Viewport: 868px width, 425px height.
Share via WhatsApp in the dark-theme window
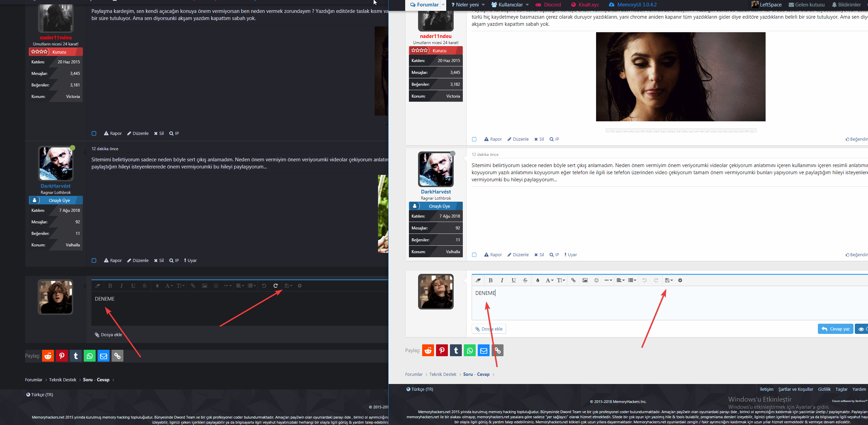[x=90, y=356]
